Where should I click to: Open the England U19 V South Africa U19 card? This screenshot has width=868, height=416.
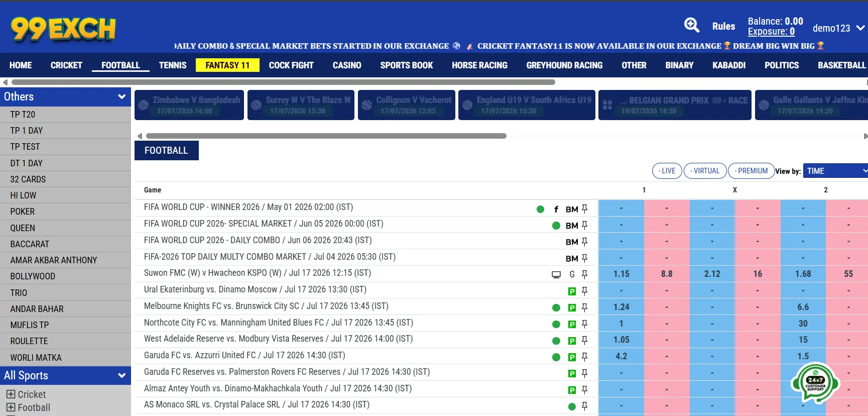(527, 105)
